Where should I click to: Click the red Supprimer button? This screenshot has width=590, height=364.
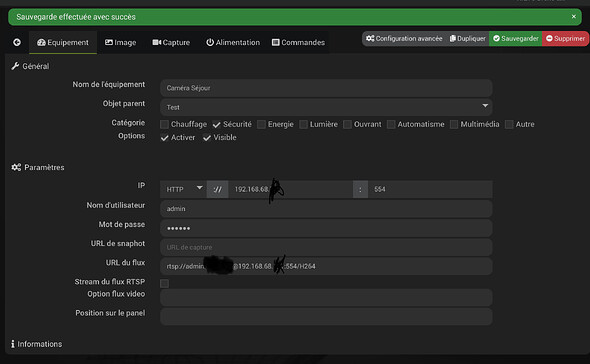[566, 38]
